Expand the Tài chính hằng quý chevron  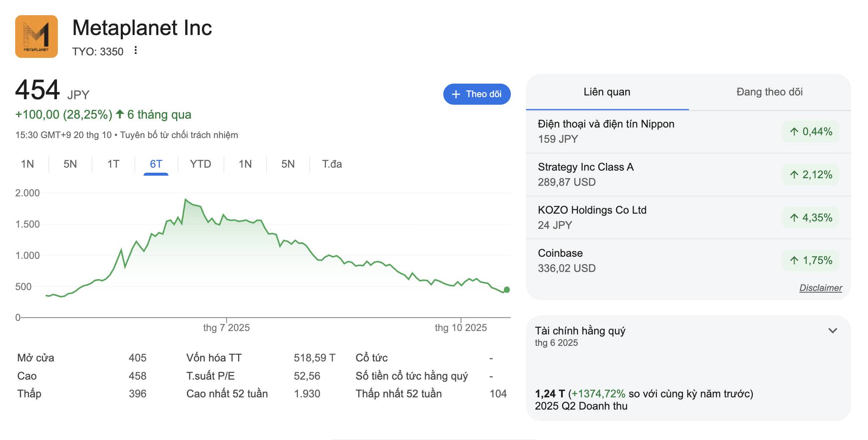(833, 331)
